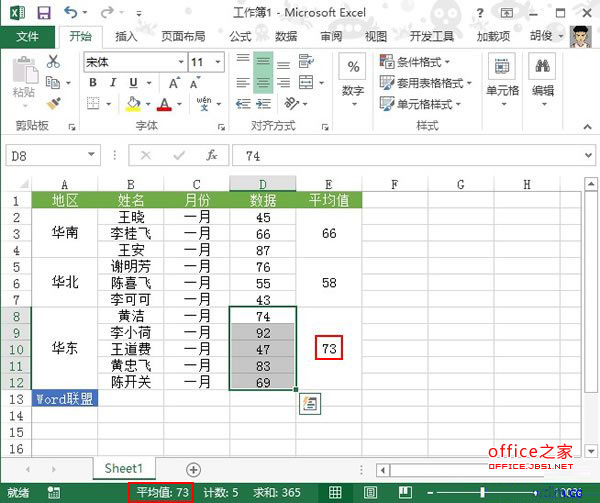This screenshot has height=503, width=600.
Task: Click the vertical scrollbar down arrow
Action: [x=591, y=451]
